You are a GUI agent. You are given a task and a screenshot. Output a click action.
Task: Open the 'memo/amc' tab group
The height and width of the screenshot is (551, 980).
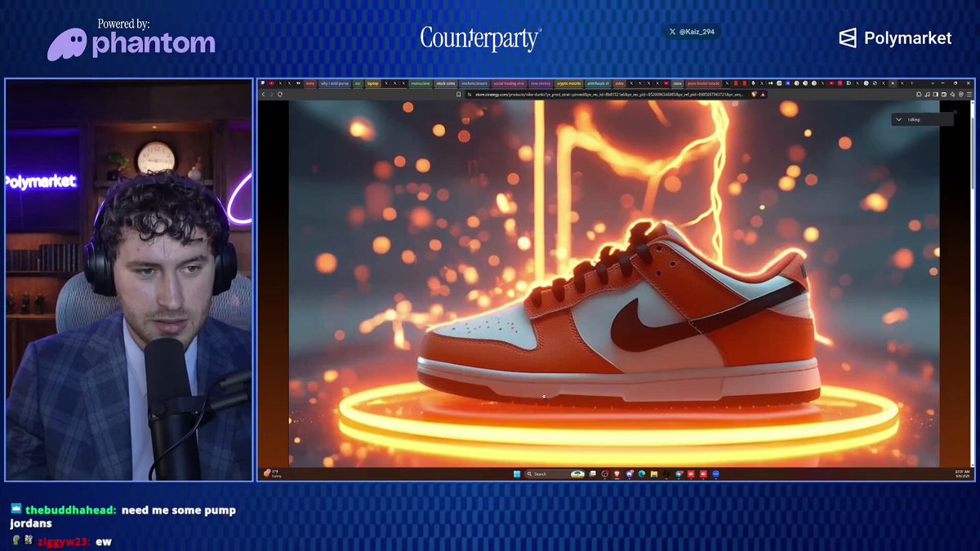(x=420, y=83)
